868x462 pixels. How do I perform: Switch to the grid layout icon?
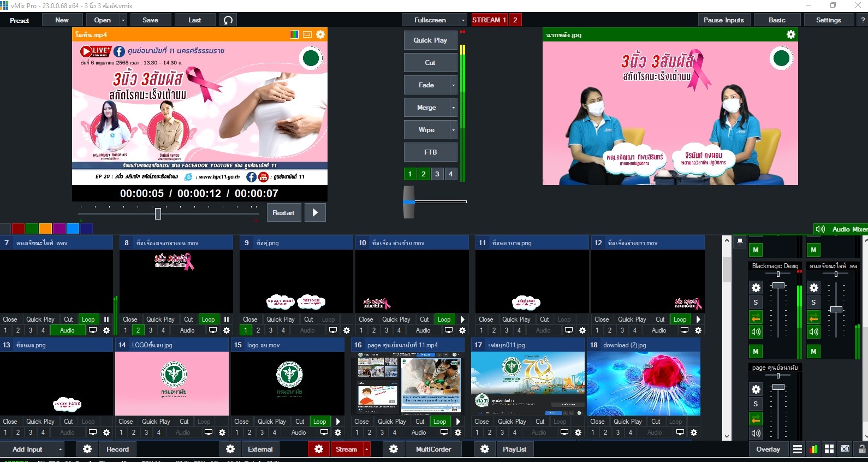tap(829, 449)
